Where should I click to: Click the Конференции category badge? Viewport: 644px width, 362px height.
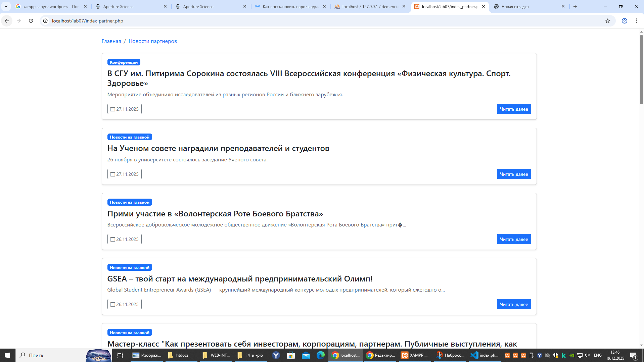coord(124,62)
